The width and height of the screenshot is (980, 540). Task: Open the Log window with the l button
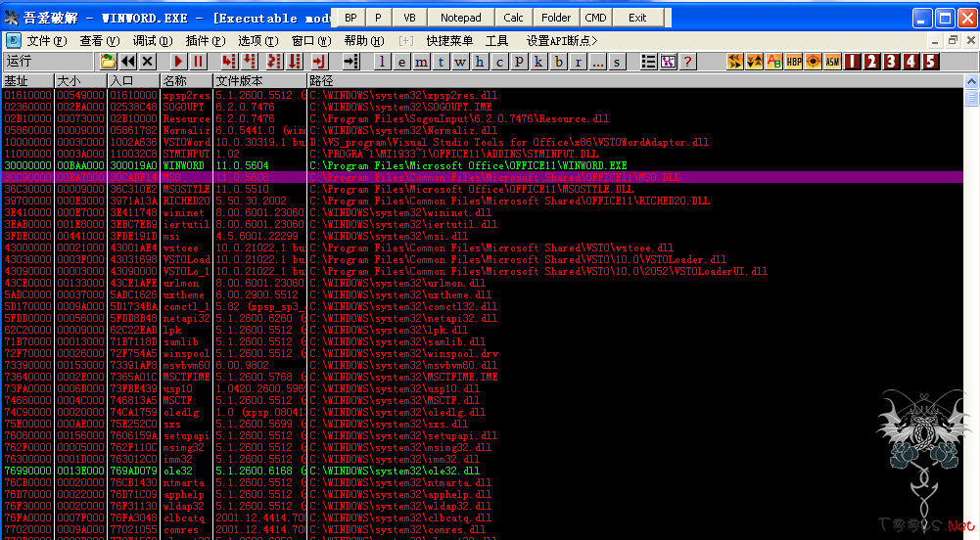click(x=382, y=62)
